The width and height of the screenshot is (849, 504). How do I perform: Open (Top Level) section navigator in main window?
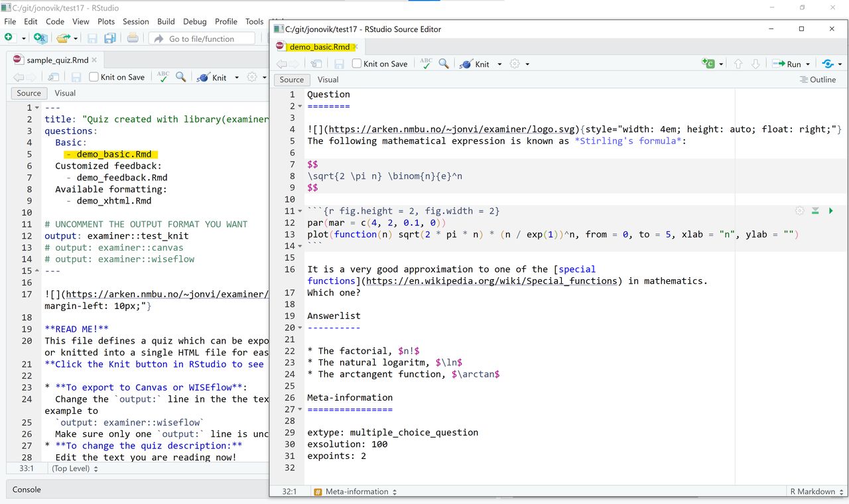(75, 468)
